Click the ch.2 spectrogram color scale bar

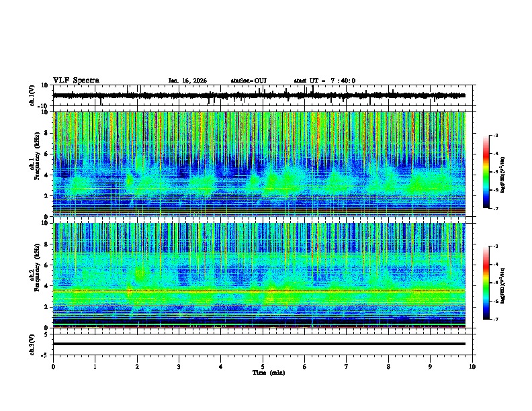pos(486,283)
